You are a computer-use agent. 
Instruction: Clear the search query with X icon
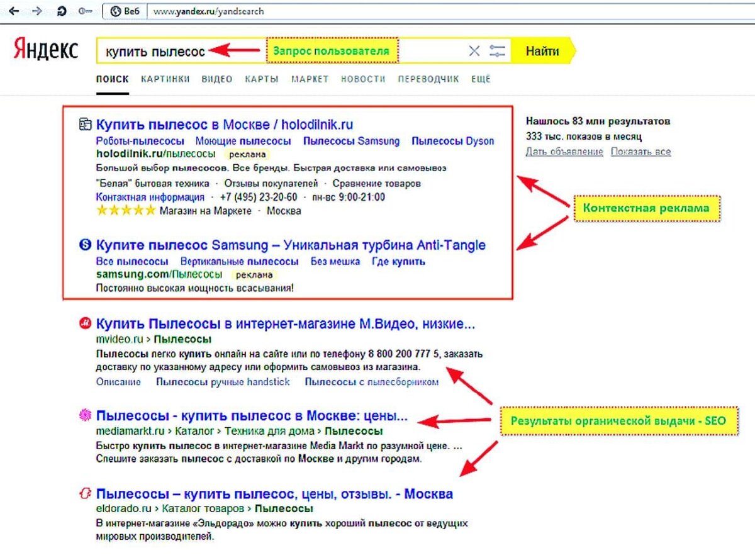pyautogui.click(x=474, y=51)
